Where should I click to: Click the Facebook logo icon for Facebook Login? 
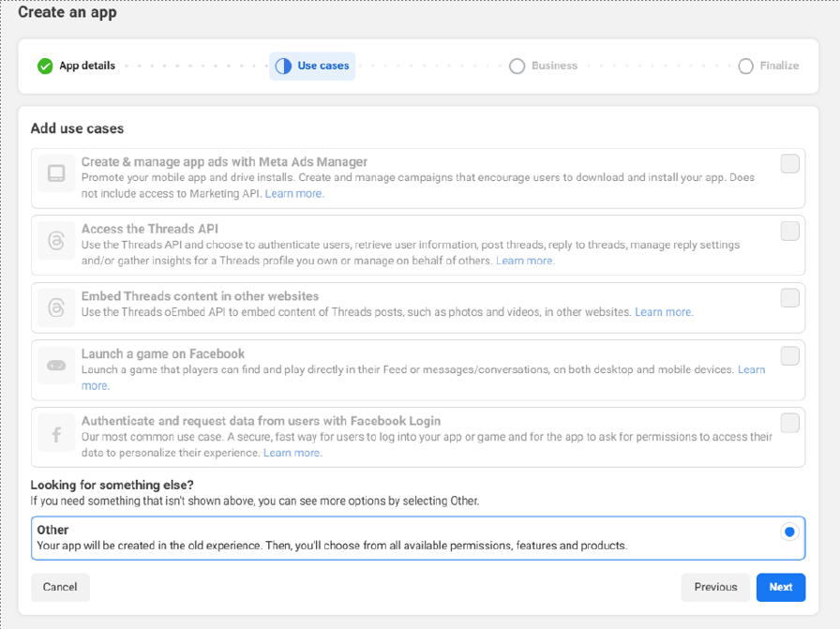pos(56,435)
